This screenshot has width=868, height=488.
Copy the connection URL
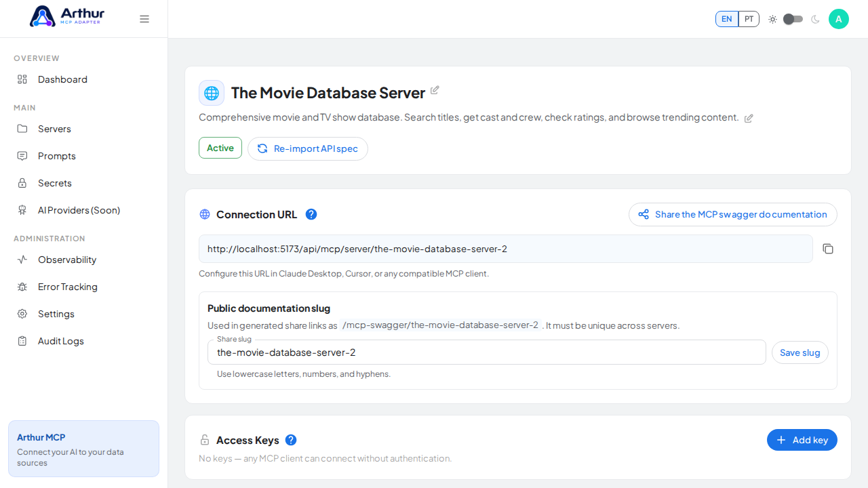pos(828,249)
